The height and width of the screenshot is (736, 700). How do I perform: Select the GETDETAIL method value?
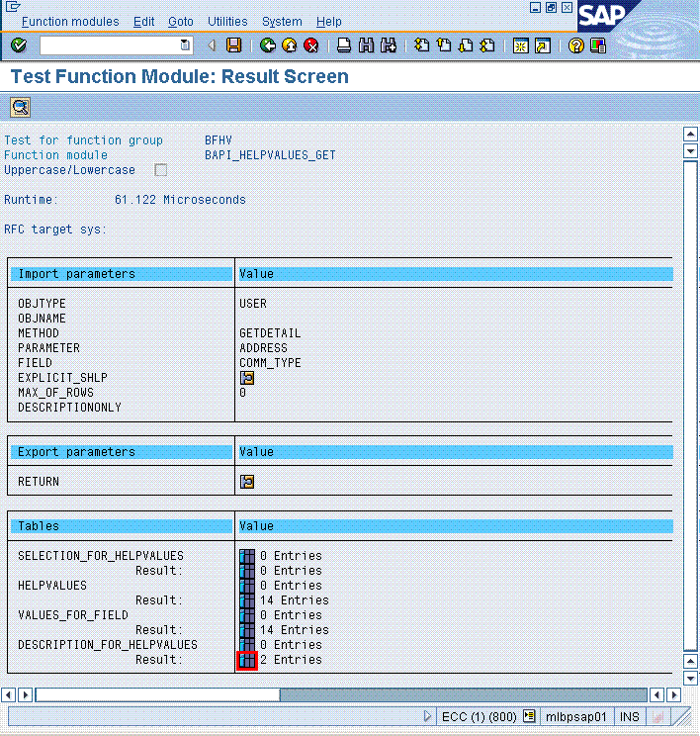tap(270, 333)
